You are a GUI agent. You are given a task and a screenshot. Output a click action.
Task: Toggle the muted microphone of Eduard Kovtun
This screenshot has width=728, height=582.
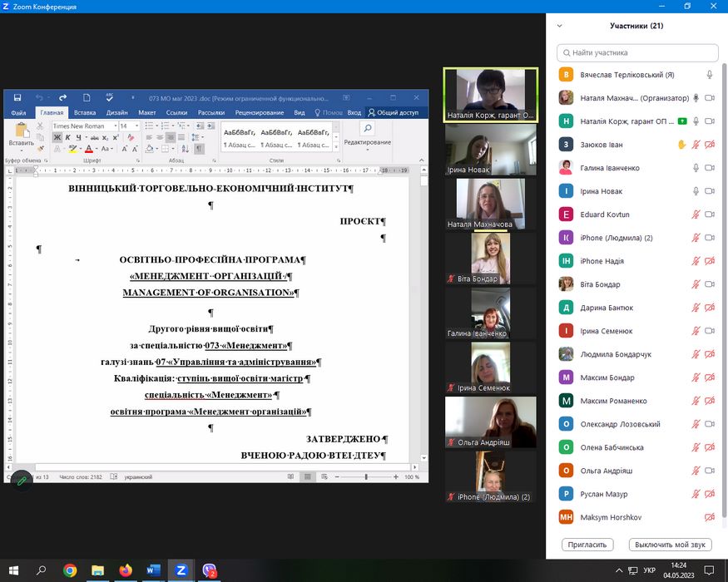(x=696, y=215)
